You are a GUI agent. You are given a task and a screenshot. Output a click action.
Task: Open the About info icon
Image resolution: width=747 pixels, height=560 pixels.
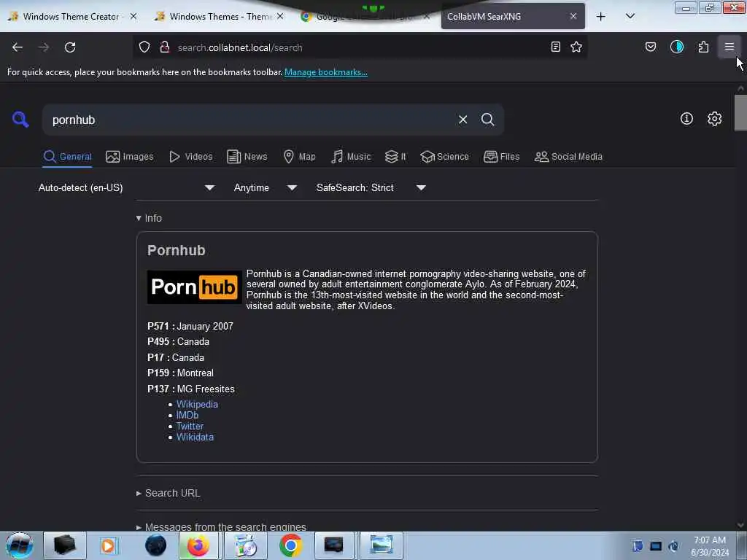point(686,119)
